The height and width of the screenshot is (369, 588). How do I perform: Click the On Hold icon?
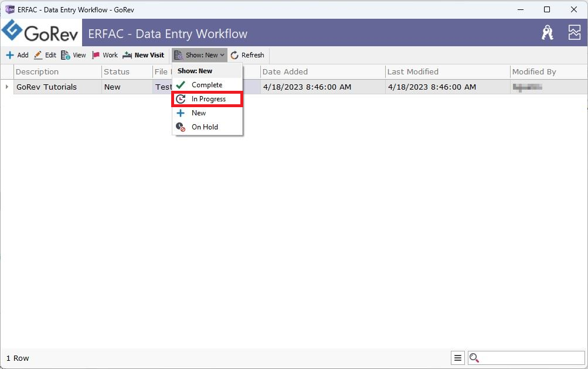tap(181, 127)
